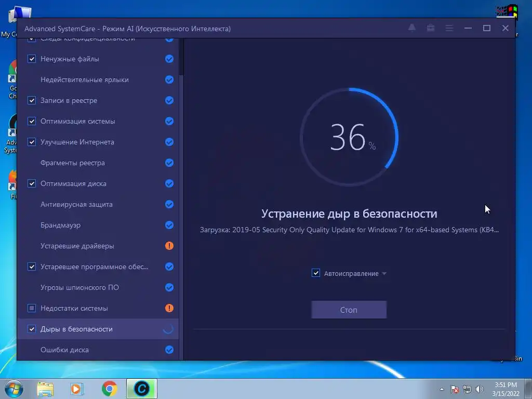Click the network tray icon
Image resolution: width=532 pixels, height=399 pixels.
tap(467, 389)
